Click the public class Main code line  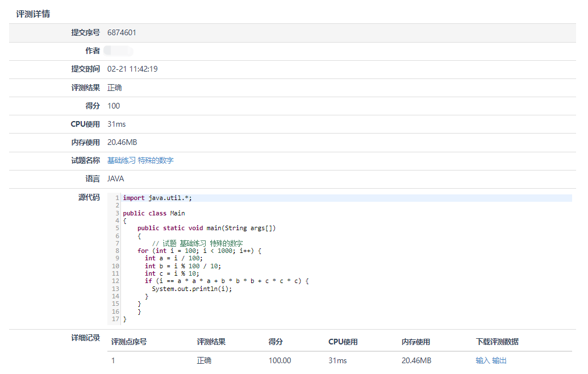[x=153, y=213]
